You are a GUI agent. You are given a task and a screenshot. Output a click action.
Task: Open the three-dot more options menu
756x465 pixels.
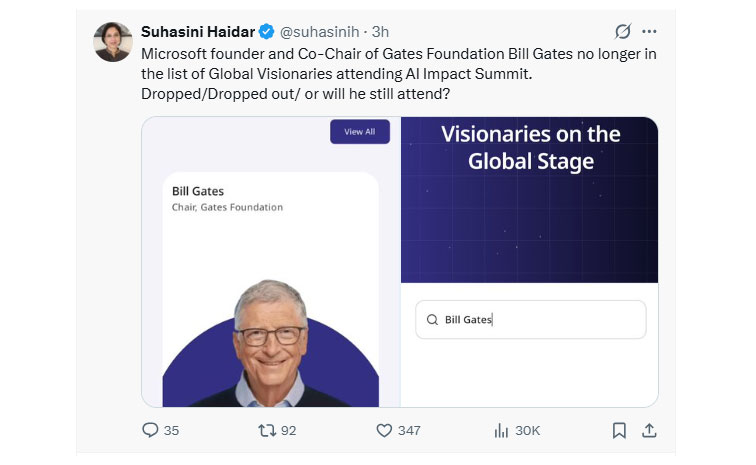(x=650, y=31)
